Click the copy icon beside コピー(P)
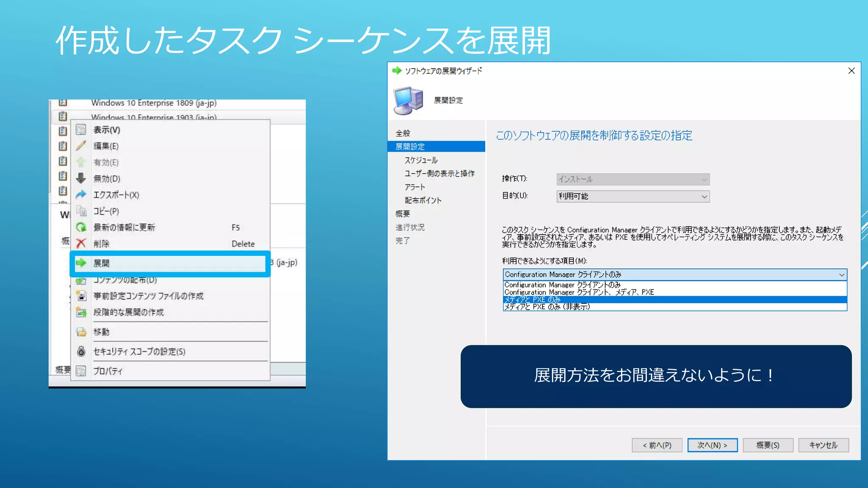Image resolution: width=868 pixels, height=488 pixels. click(81, 211)
